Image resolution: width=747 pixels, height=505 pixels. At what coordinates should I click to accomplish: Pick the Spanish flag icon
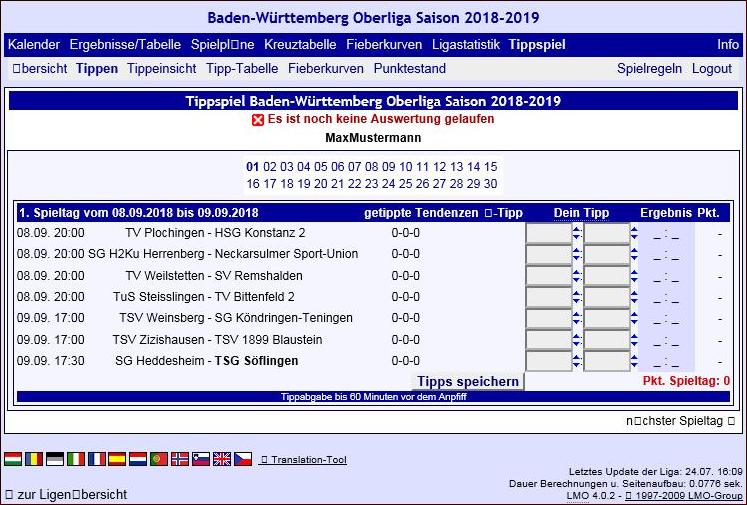pos(117,459)
